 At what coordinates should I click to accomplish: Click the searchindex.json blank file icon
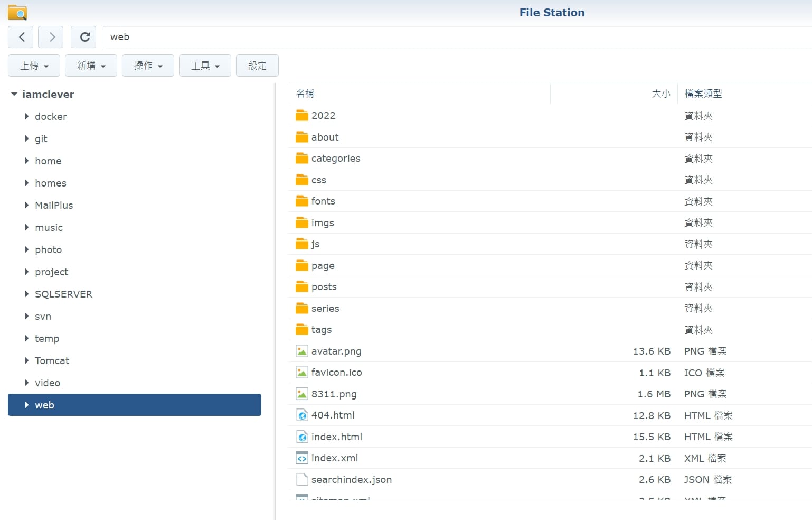pos(302,479)
